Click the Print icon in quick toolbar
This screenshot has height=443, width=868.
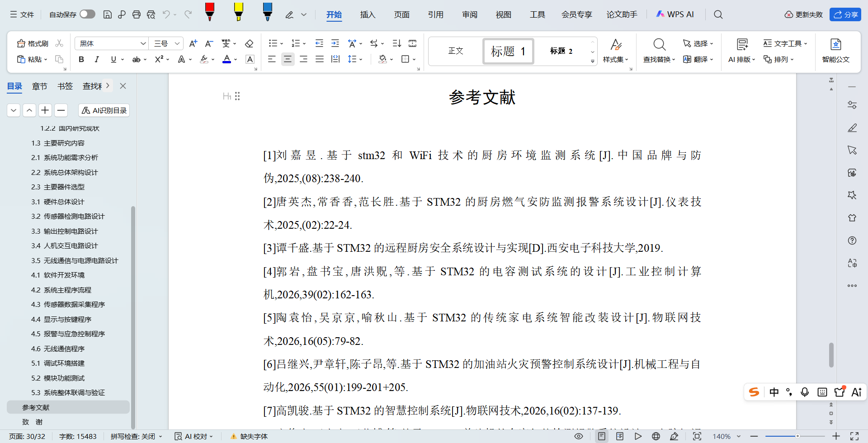tap(136, 14)
